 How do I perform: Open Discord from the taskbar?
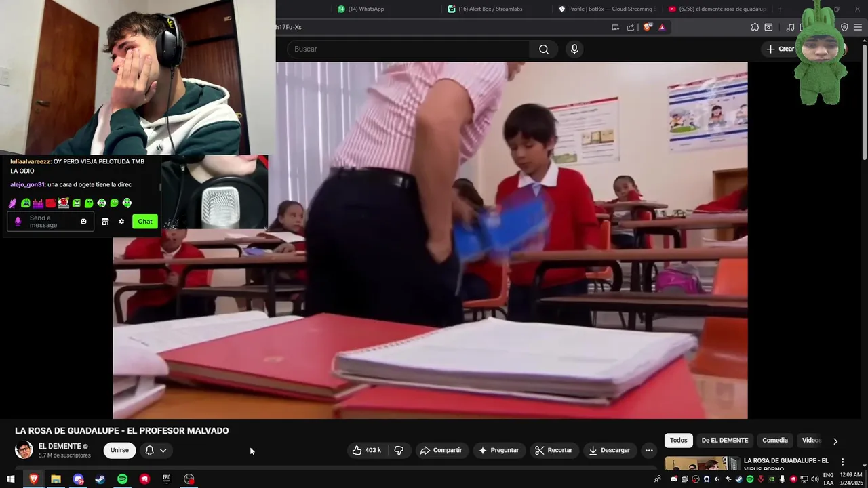pos(78,479)
